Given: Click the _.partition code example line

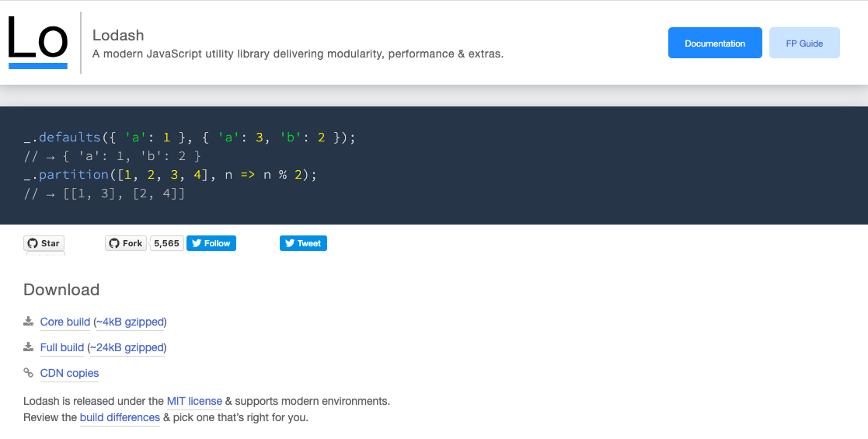Looking at the screenshot, I should pos(171,175).
